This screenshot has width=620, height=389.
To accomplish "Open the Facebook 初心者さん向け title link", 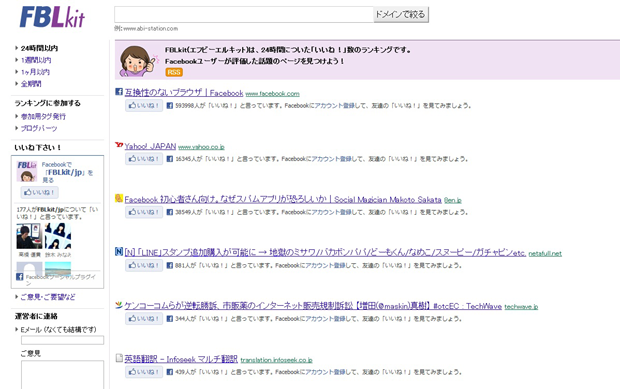I will pos(283,200).
